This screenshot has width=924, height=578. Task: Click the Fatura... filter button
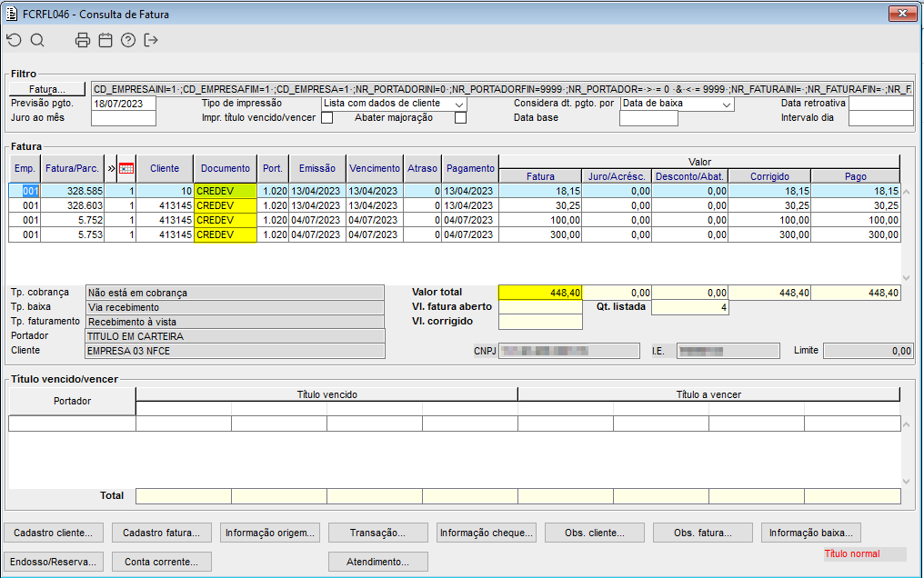point(47,89)
